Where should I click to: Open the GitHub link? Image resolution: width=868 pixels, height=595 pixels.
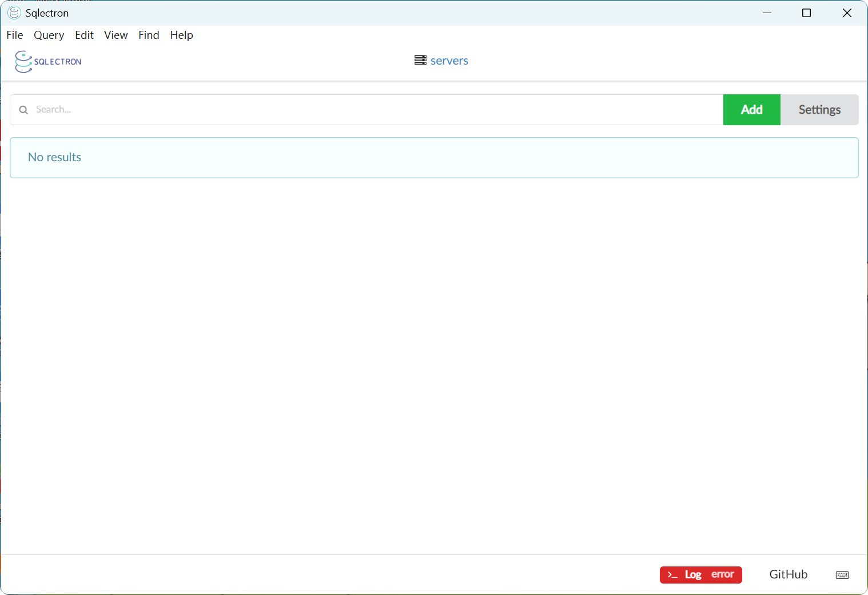[x=788, y=574]
